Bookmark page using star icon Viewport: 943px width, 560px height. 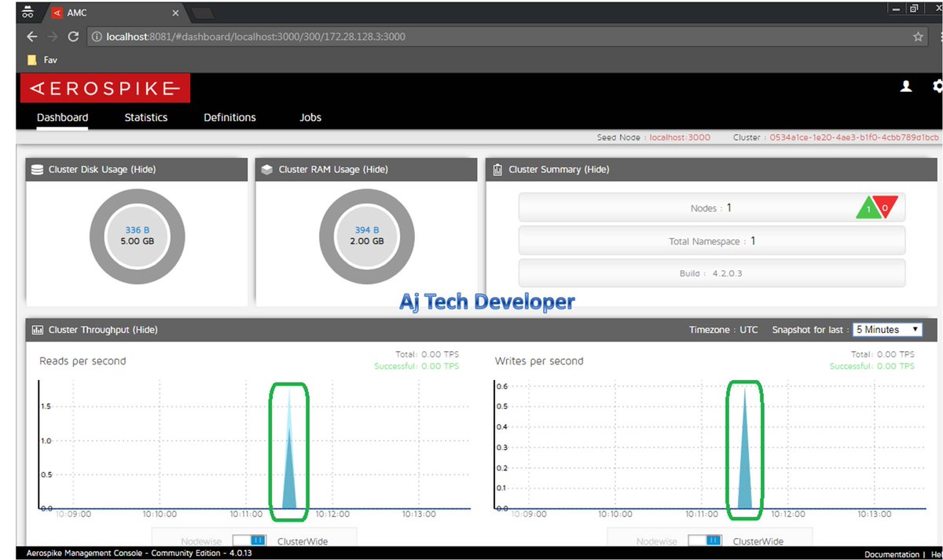point(918,37)
